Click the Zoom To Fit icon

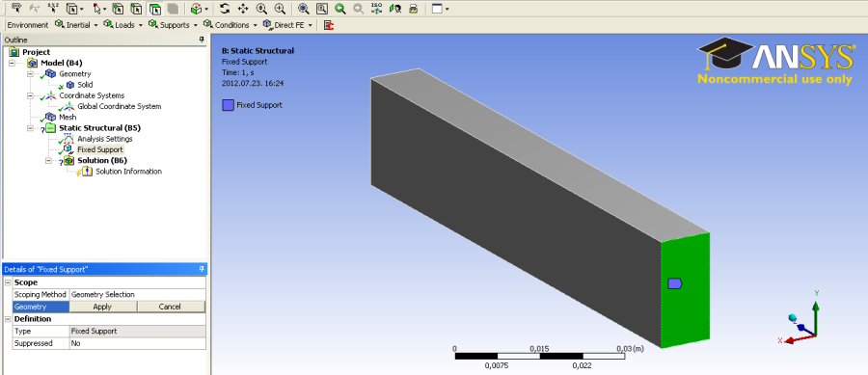tap(303, 9)
